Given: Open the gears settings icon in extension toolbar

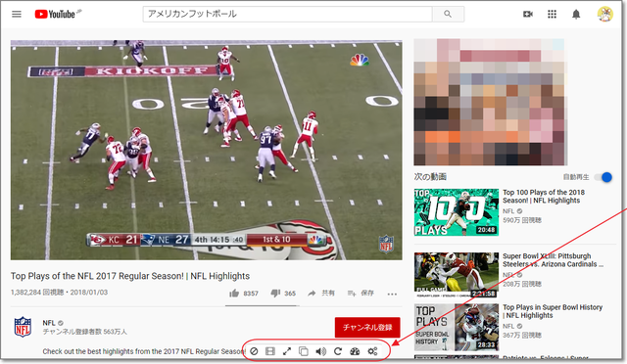Looking at the screenshot, I should coord(372,351).
